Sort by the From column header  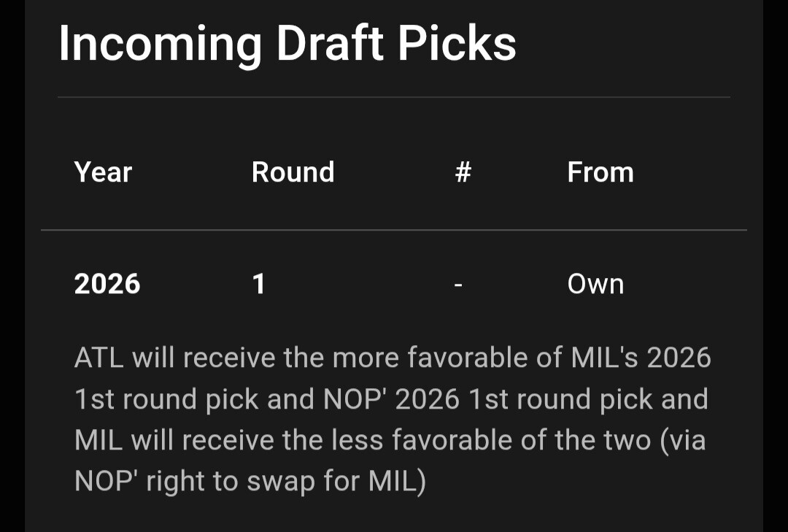(600, 172)
